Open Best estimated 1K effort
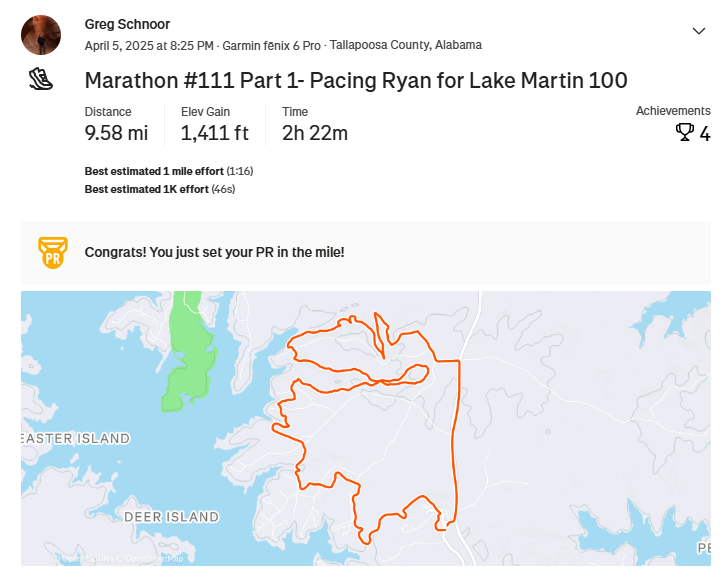The height and width of the screenshot is (580, 726). pyautogui.click(x=146, y=188)
